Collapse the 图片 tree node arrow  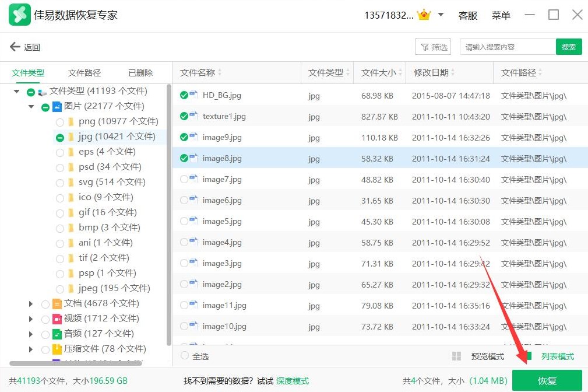(31, 107)
